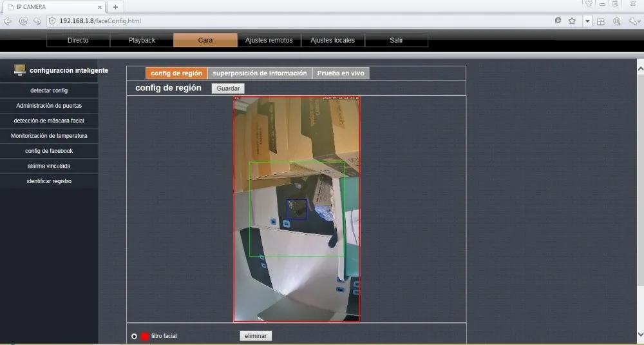
Task: Click the configuración inteligente monitor icon
Action: tap(20, 70)
